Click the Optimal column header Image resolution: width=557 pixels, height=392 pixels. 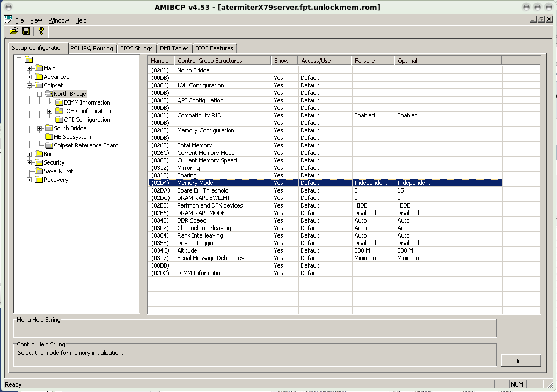[x=448, y=61]
